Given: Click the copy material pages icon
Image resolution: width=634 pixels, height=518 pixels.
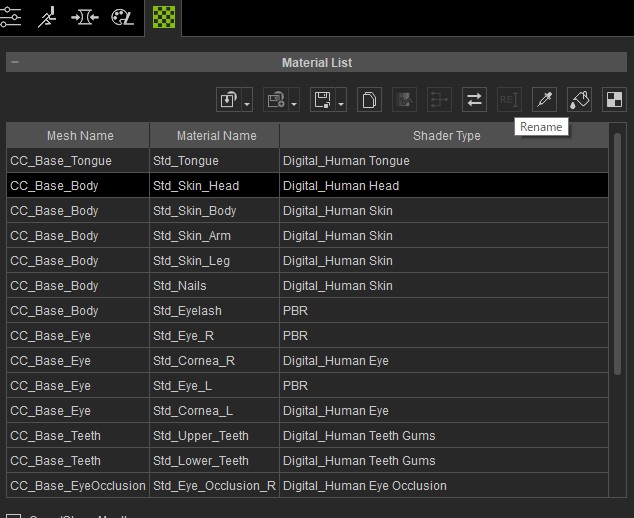Looking at the screenshot, I should tap(369, 99).
